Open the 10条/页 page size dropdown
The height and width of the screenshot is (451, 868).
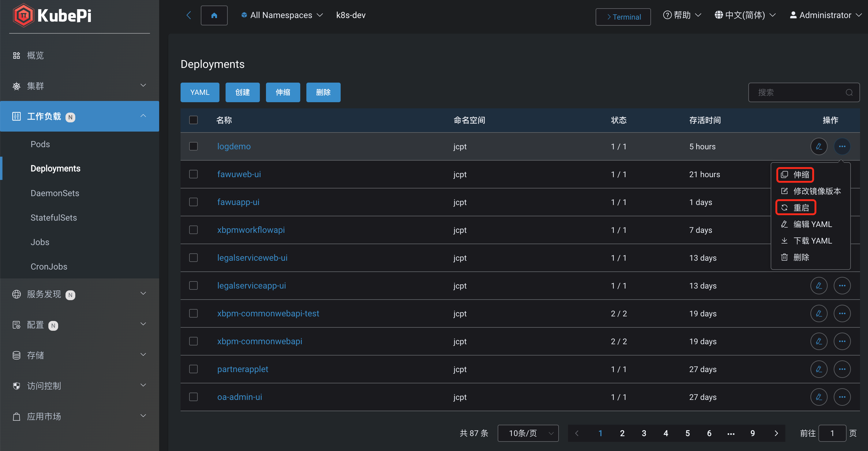(x=528, y=433)
